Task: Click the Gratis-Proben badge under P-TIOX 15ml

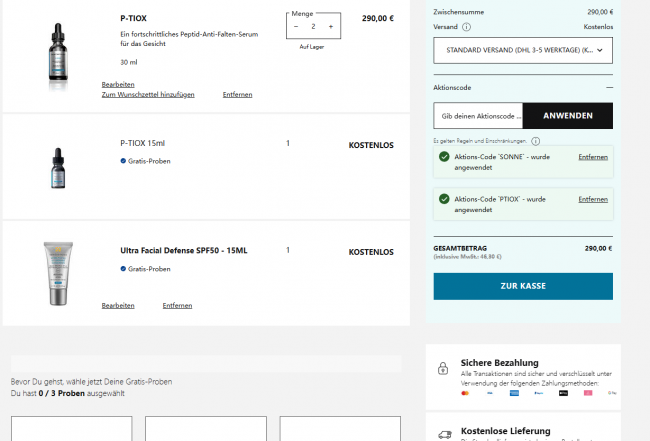Action: (146, 161)
